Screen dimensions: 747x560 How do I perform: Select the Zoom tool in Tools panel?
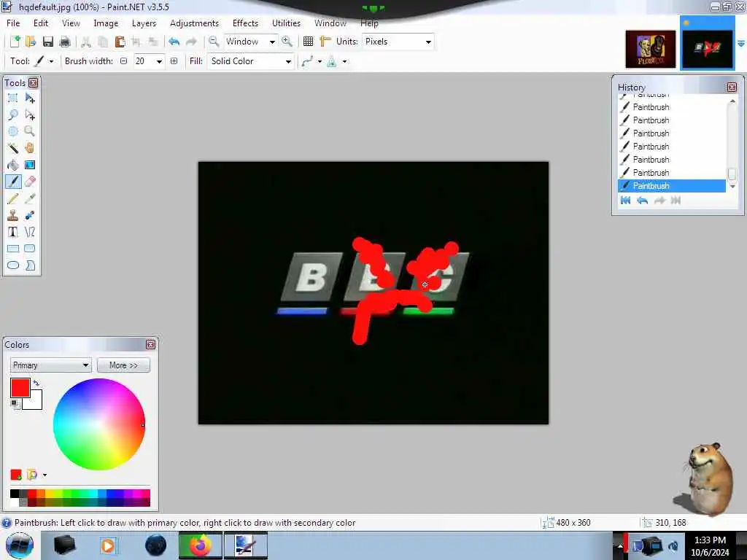coord(29,131)
